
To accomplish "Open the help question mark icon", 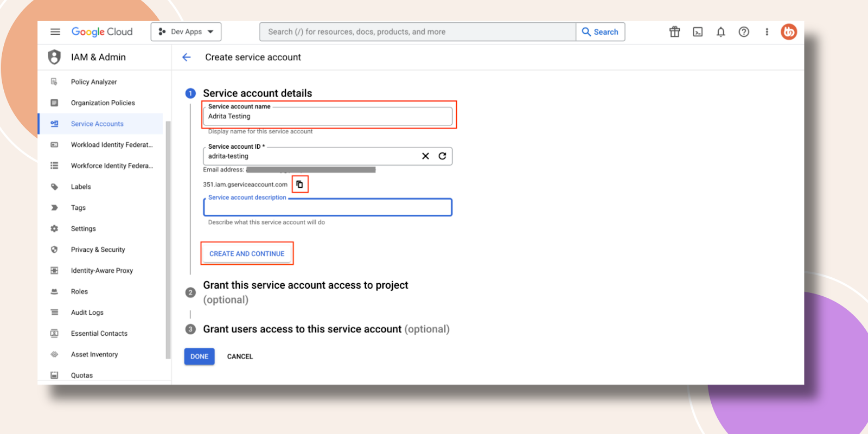I will point(744,32).
